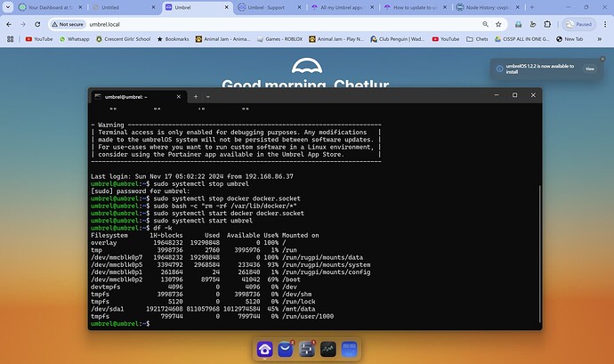Open the Live Usage dock icon
Viewport: 614px width, 364px height.
pos(327,349)
